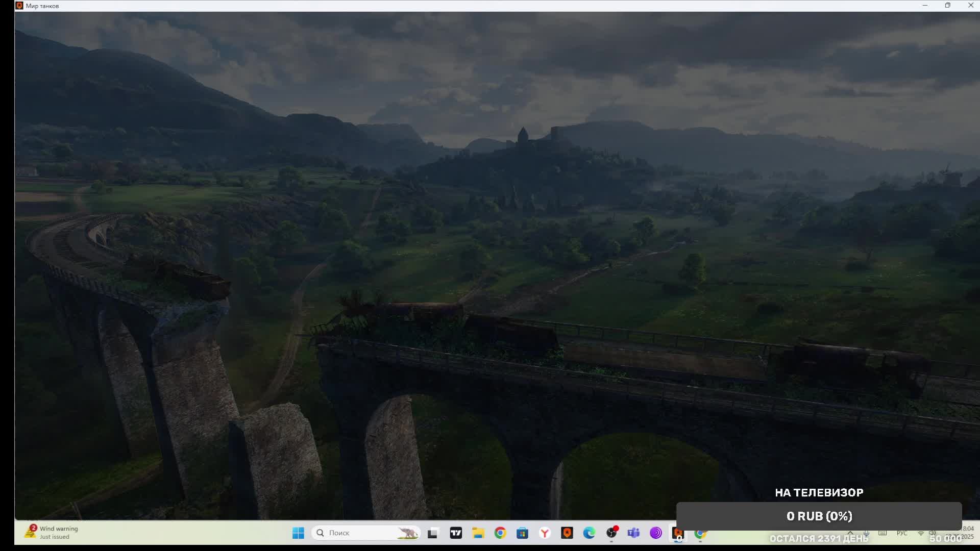Screen dimensions: 980x551
Task: Open the Wind warning weather widget
Action: point(52,533)
